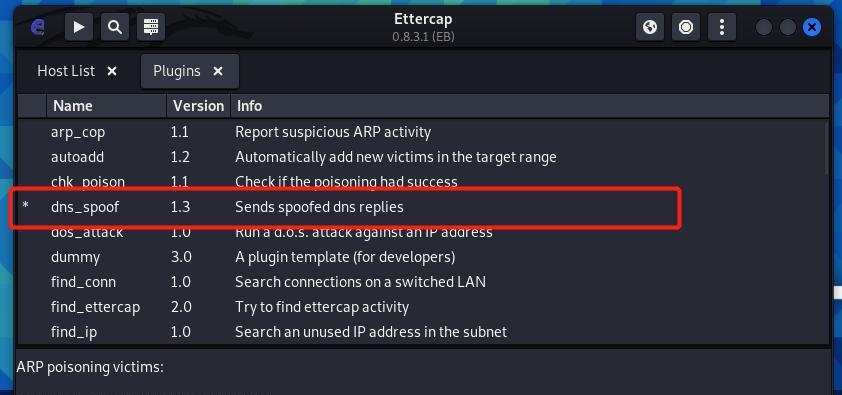The image size is (842, 395).
Task: Toggle the active dns_spoof plugin asterisk
Action: (25, 207)
